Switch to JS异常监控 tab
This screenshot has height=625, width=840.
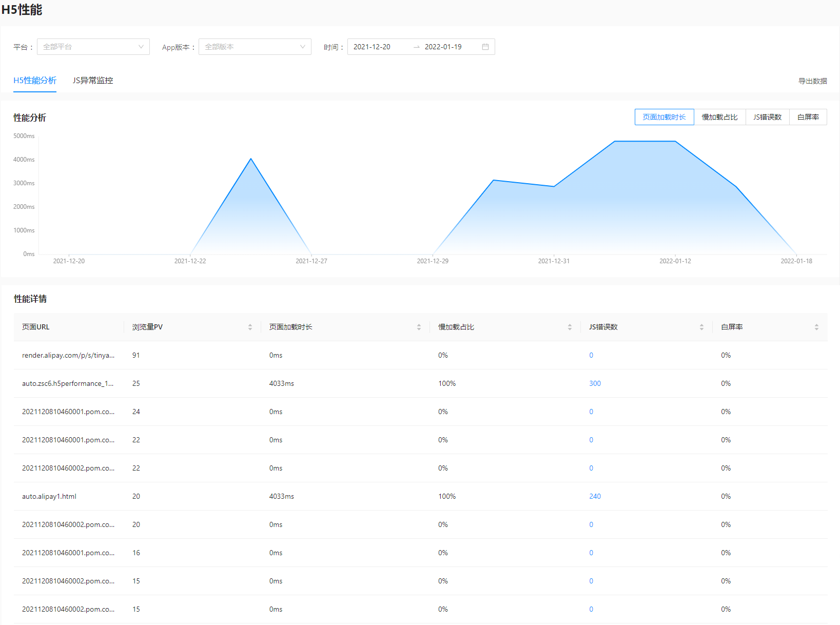93,81
